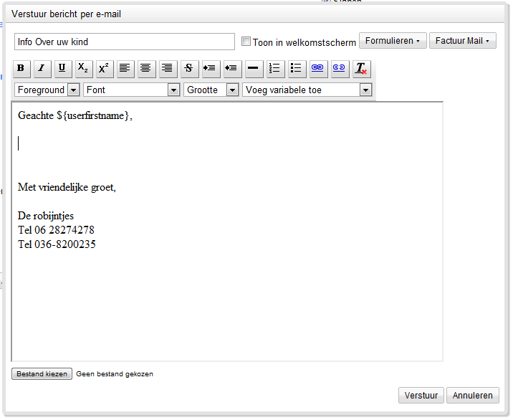The image size is (513, 420).
Task: Click the create link icon
Action: 317,69
